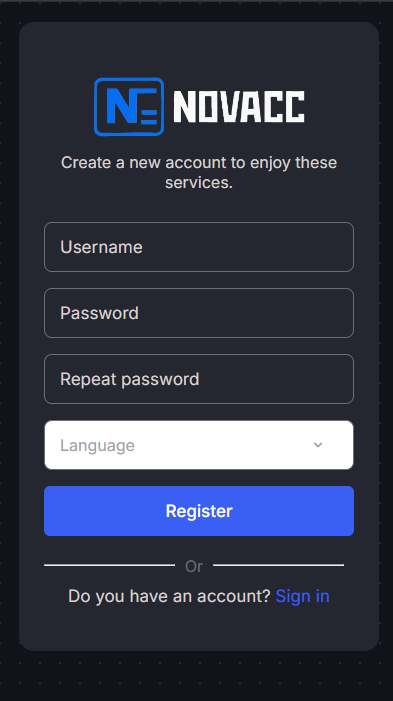This screenshot has width=393, height=701.
Task: Focus the Repeat password field
Action: pos(199,379)
